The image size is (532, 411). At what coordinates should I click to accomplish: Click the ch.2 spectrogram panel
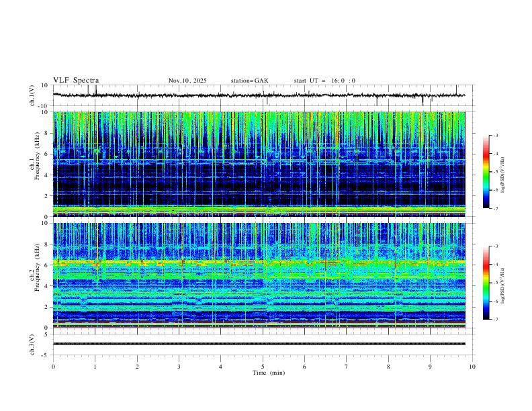[259, 275]
